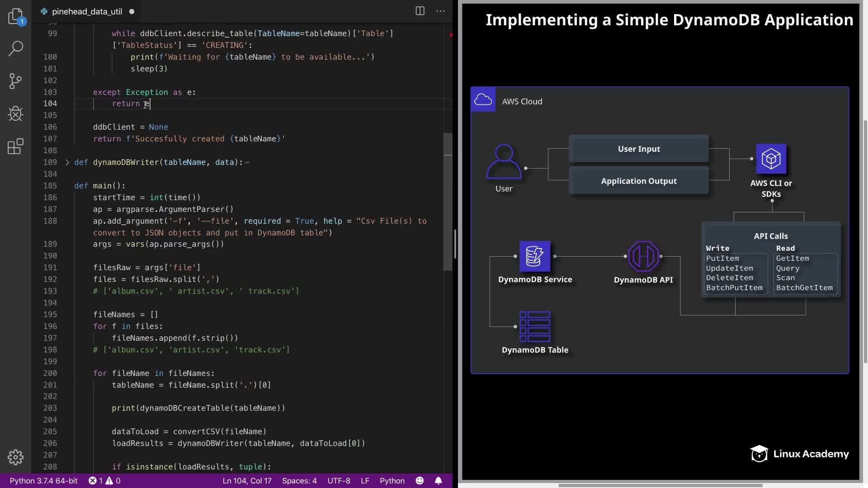Select the pinehead_data_util editor tab
This screenshot has height=488, width=868.
click(x=87, y=11)
